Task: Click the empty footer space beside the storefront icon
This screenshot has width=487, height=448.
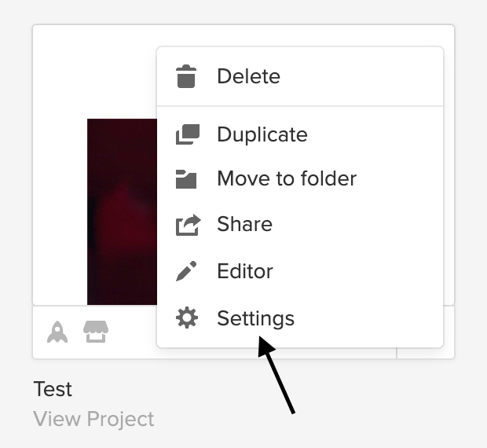Action: [x=132, y=333]
